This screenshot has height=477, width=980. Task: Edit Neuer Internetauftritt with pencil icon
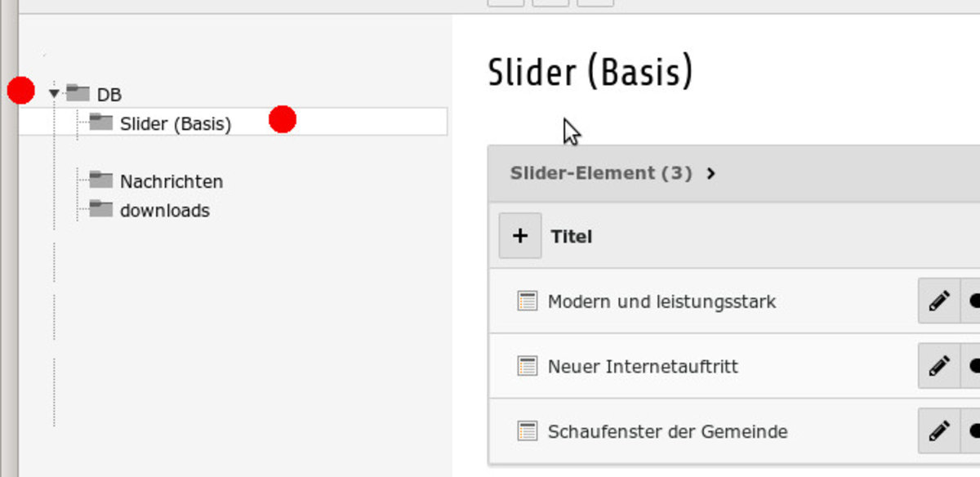(939, 365)
